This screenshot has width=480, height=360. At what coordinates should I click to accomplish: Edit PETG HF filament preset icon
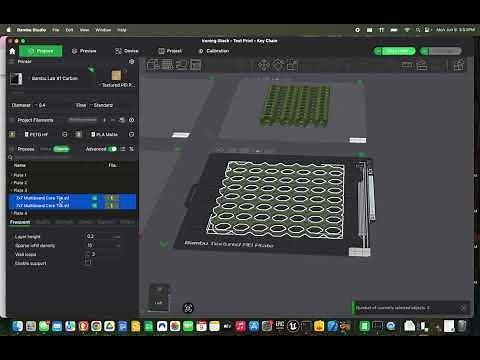65,134
